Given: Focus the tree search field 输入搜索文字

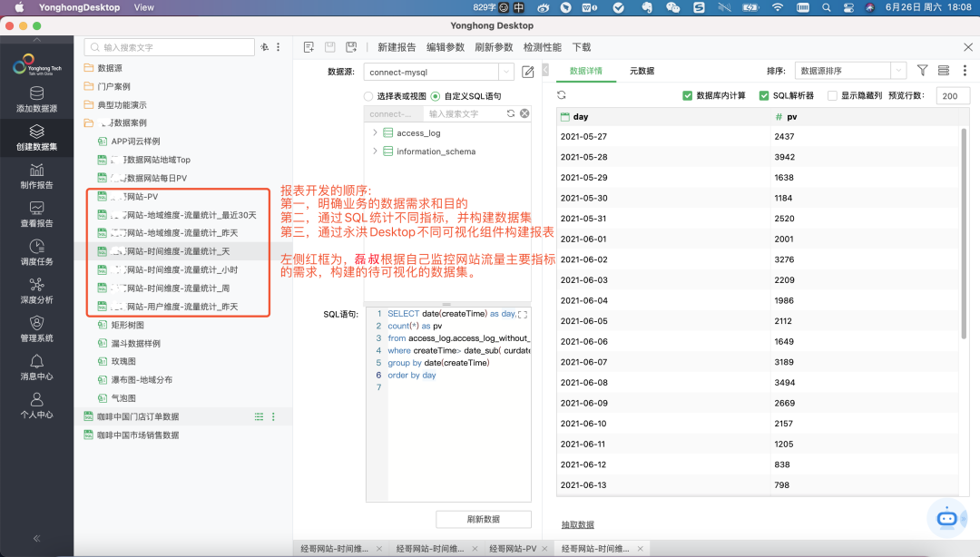Looking at the screenshot, I should click(x=170, y=47).
